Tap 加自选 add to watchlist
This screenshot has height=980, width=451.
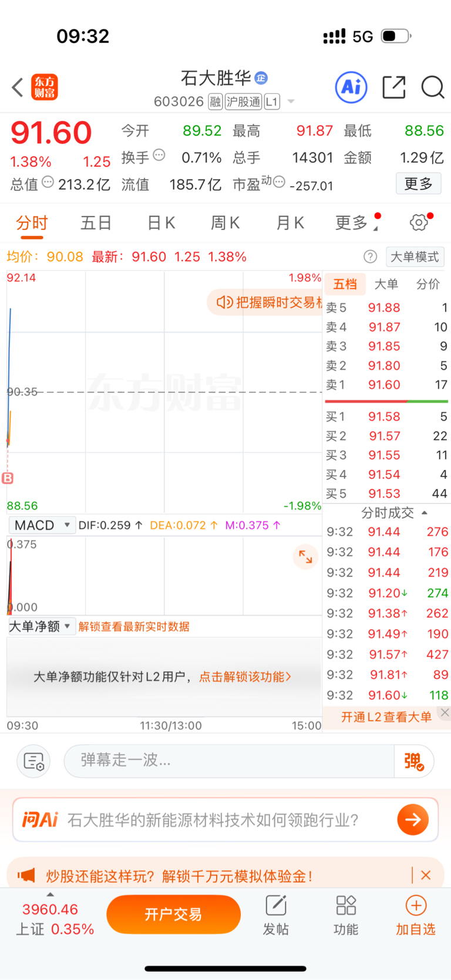click(416, 915)
